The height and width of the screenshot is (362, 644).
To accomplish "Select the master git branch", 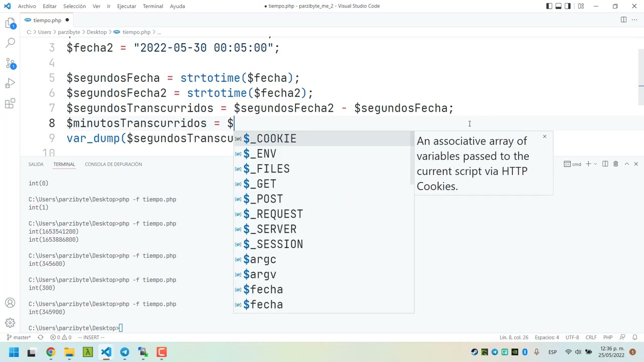I will tap(19, 337).
